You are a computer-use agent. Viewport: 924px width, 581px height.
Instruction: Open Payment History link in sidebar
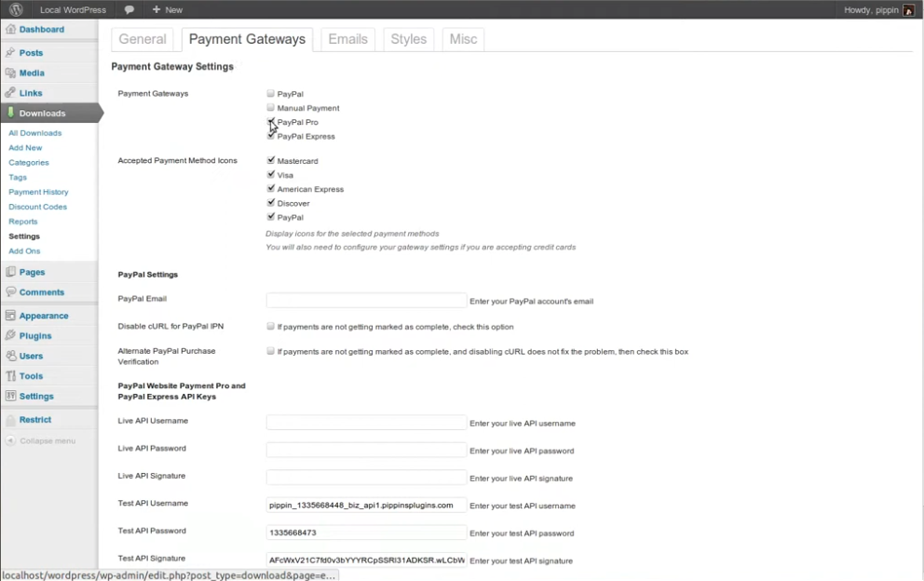38,192
